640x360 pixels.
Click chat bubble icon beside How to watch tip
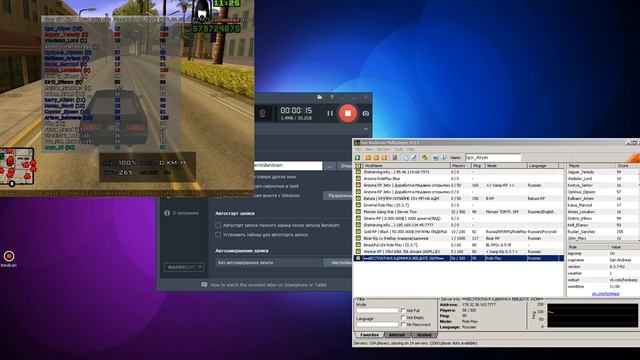tap(204, 284)
